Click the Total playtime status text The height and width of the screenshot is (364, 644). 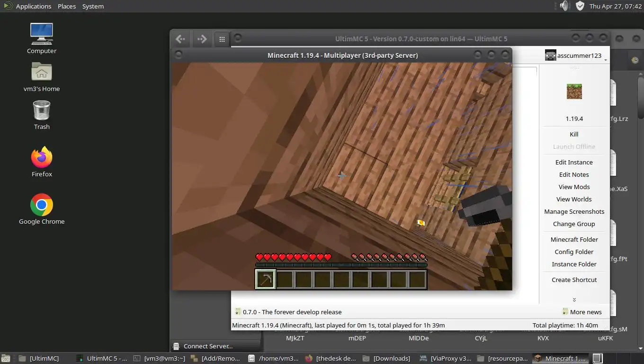565,325
